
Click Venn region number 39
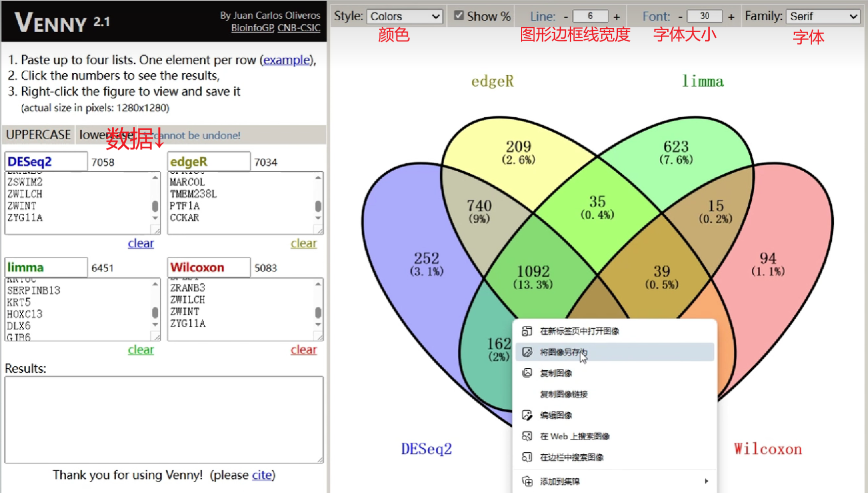click(662, 271)
